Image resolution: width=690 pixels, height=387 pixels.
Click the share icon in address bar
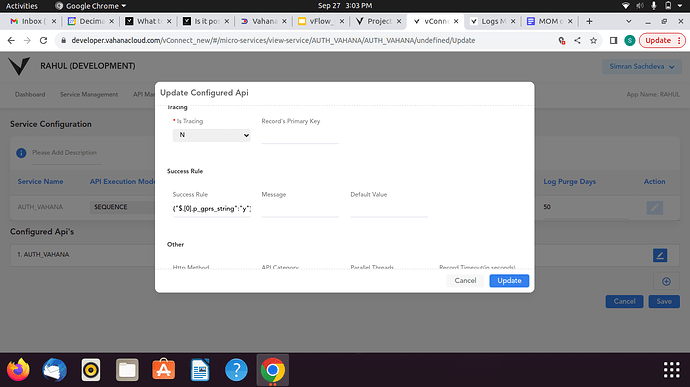577,41
